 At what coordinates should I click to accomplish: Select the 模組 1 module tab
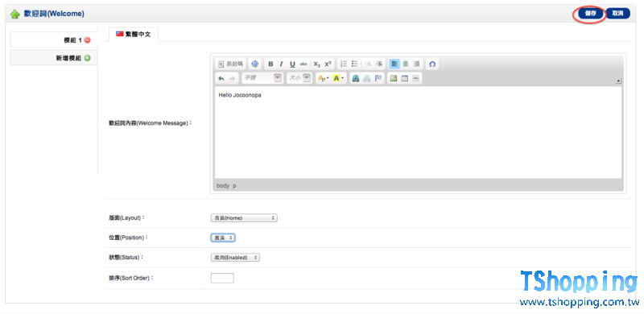click(x=54, y=40)
